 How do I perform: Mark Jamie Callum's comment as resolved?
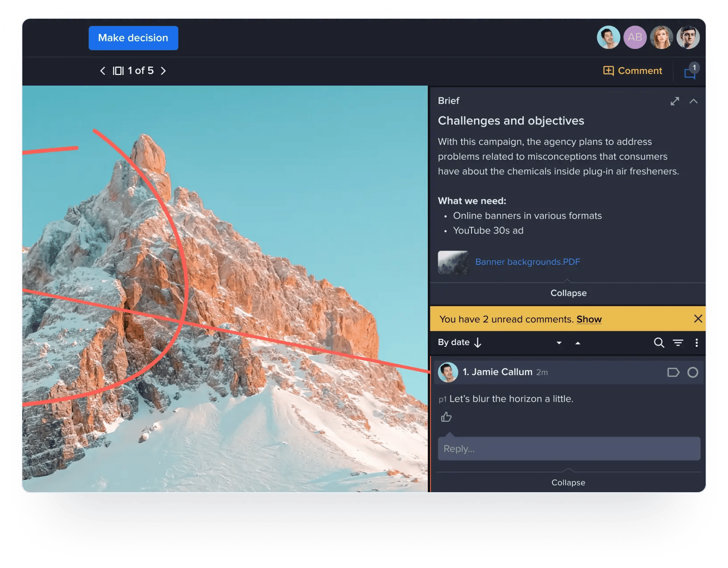(x=692, y=372)
